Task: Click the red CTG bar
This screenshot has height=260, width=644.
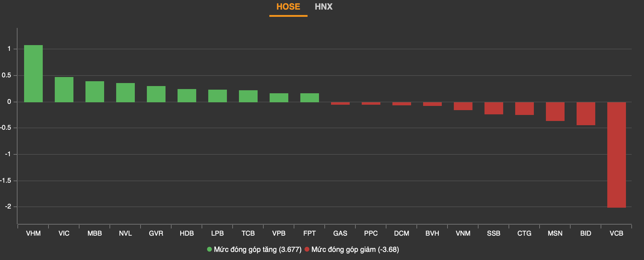Action: click(x=524, y=108)
